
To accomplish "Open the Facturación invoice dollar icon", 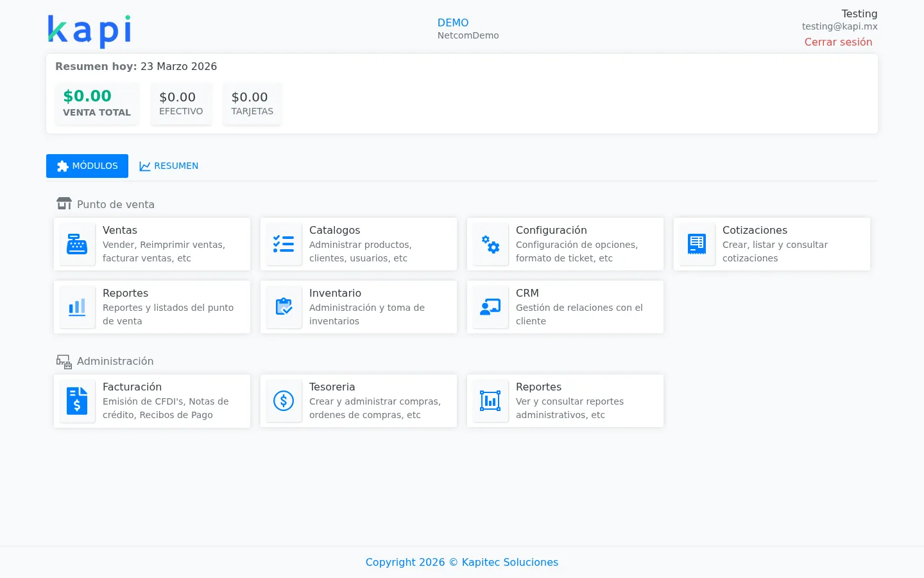I will tap(77, 401).
